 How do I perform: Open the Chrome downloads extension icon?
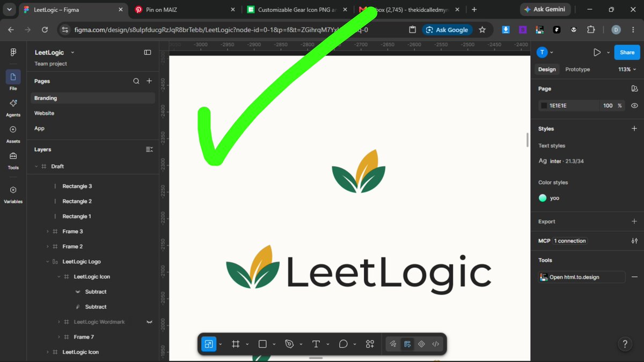coord(506,30)
